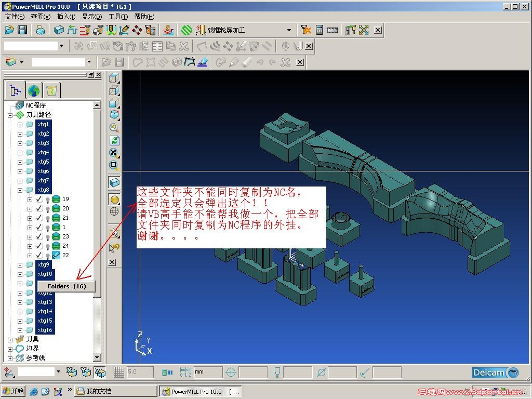
Task: Select the NC程序 tree item
Action: [36, 105]
